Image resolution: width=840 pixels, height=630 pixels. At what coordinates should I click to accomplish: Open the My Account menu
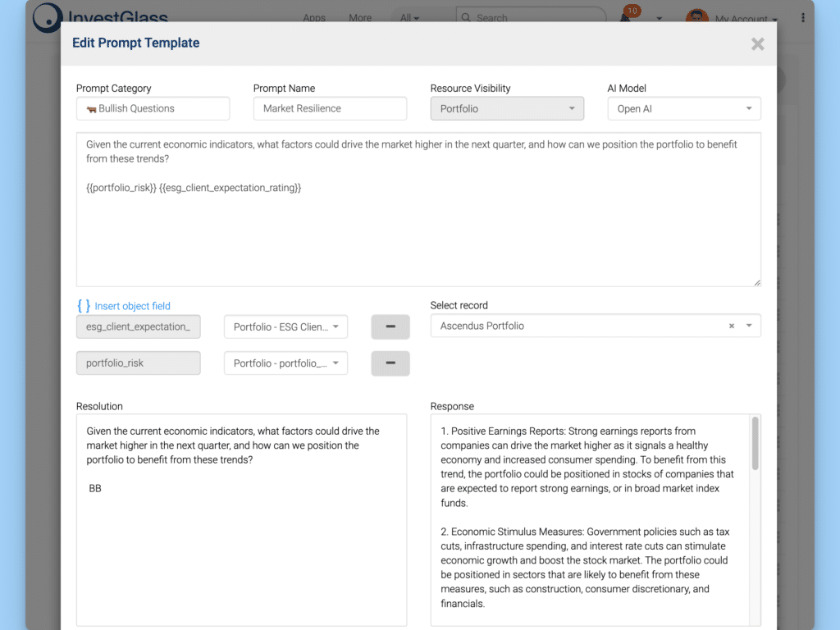[746, 18]
